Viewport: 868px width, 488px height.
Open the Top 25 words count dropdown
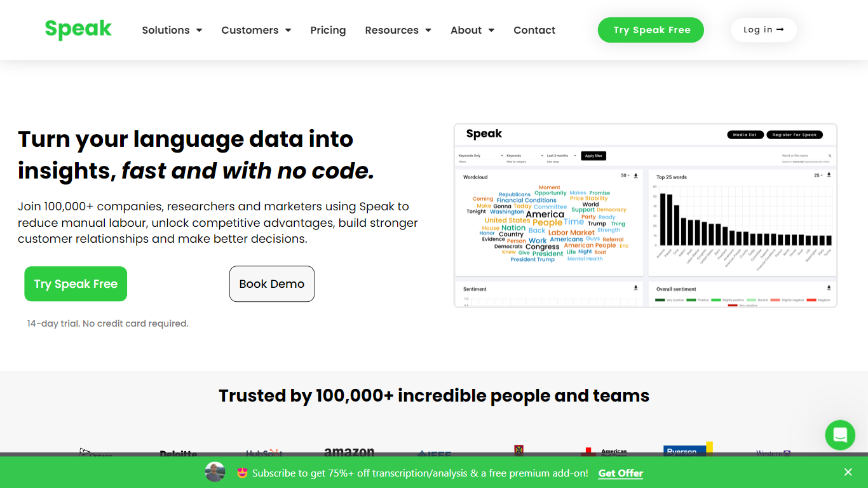click(x=818, y=175)
